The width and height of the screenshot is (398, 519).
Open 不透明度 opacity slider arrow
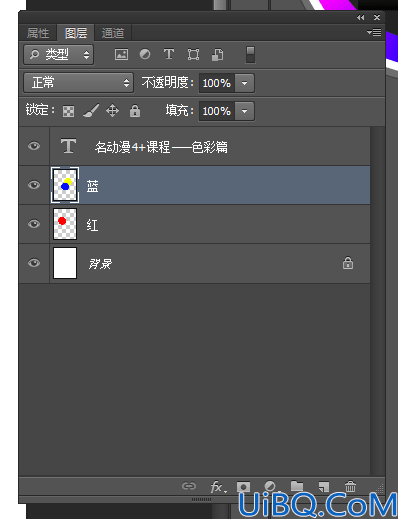[245, 83]
